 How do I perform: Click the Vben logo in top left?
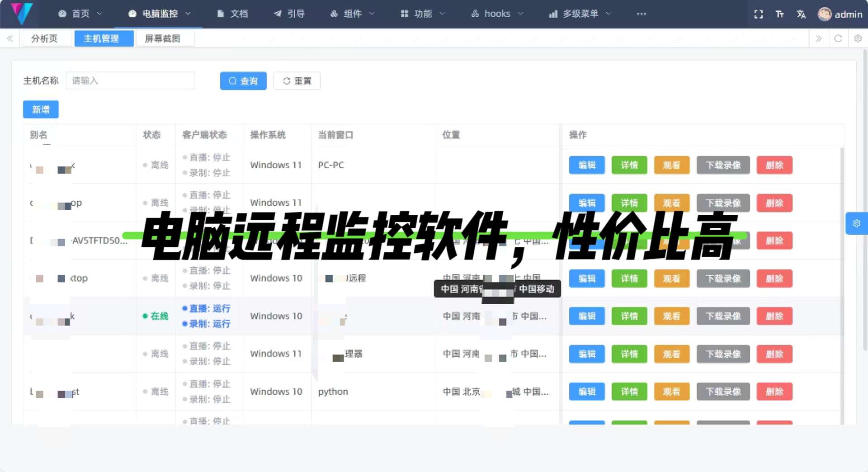[x=20, y=14]
